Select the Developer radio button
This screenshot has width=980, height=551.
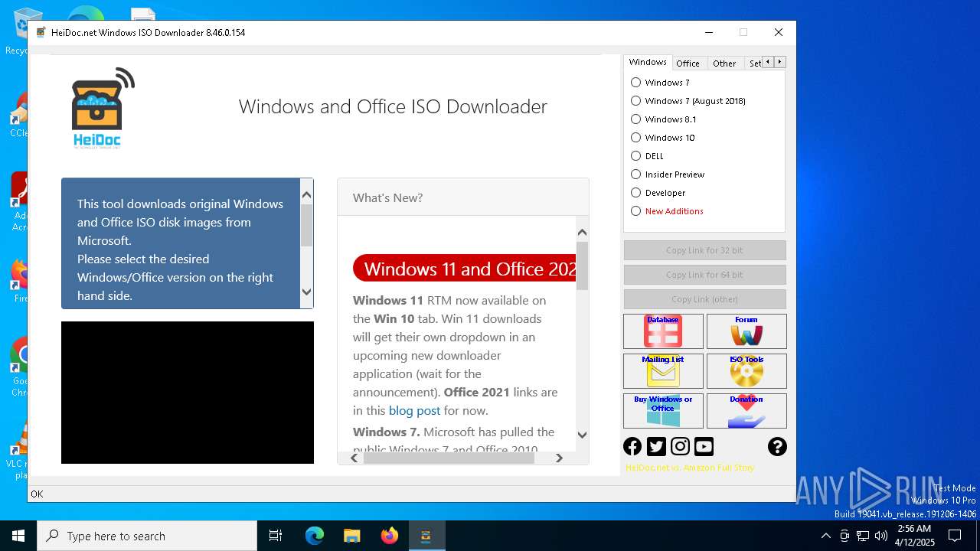(x=635, y=192)
